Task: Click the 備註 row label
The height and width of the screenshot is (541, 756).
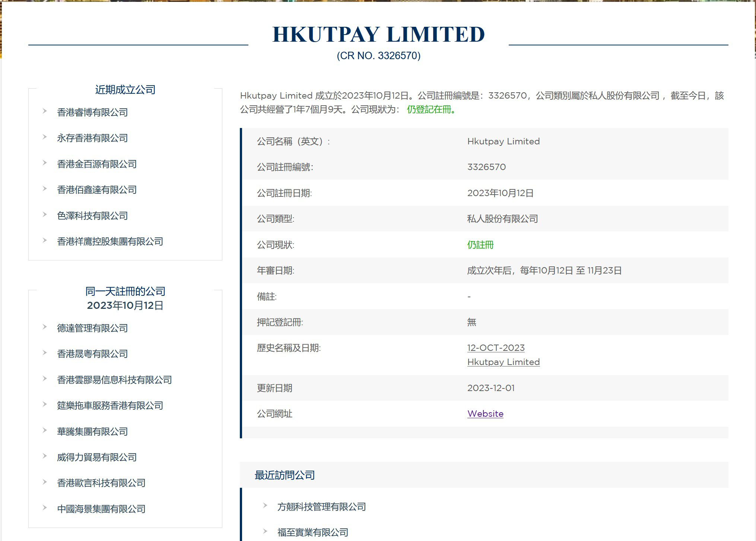Action: (267, 297)
